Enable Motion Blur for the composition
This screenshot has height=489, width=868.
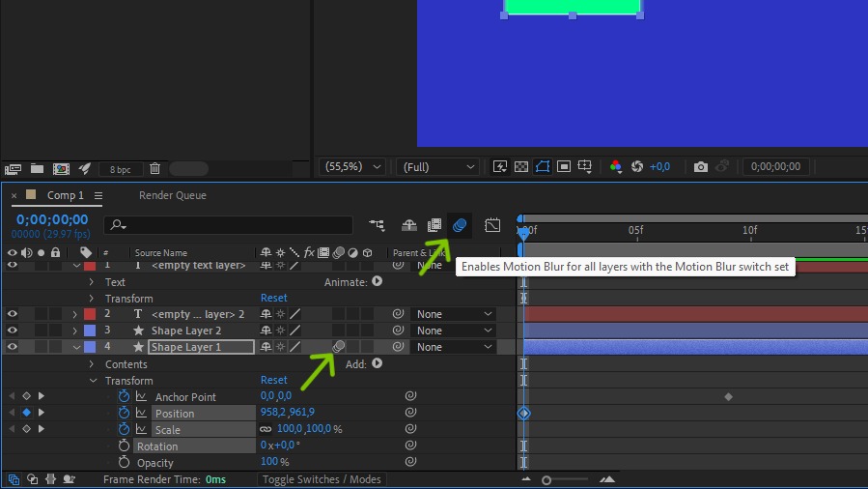[459, 225]
